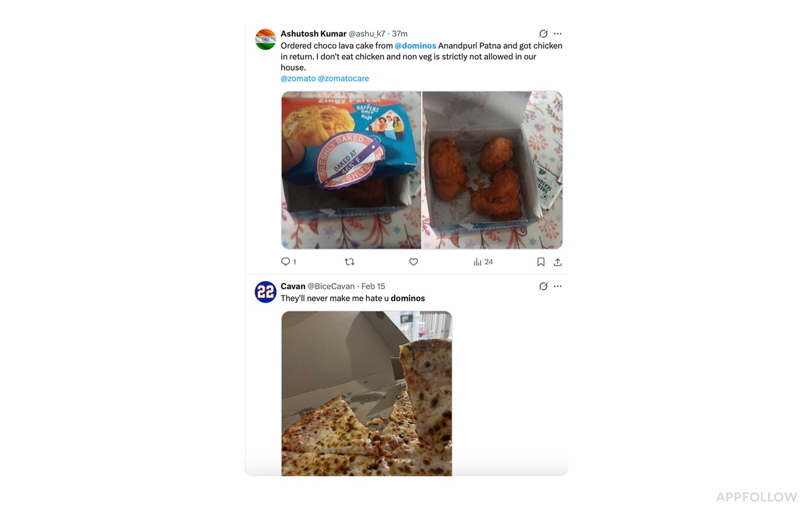
Task: Open Ashutosh Kumar's display name
Action: [x=313, y=34]
